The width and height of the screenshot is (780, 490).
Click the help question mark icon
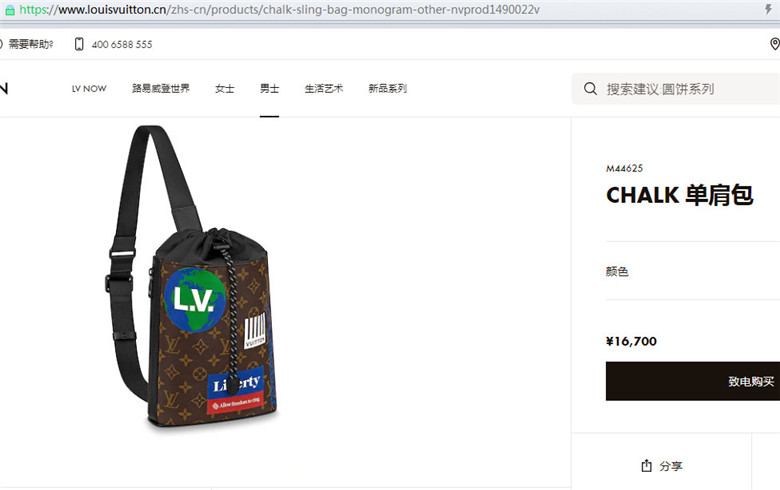(1, 44)
